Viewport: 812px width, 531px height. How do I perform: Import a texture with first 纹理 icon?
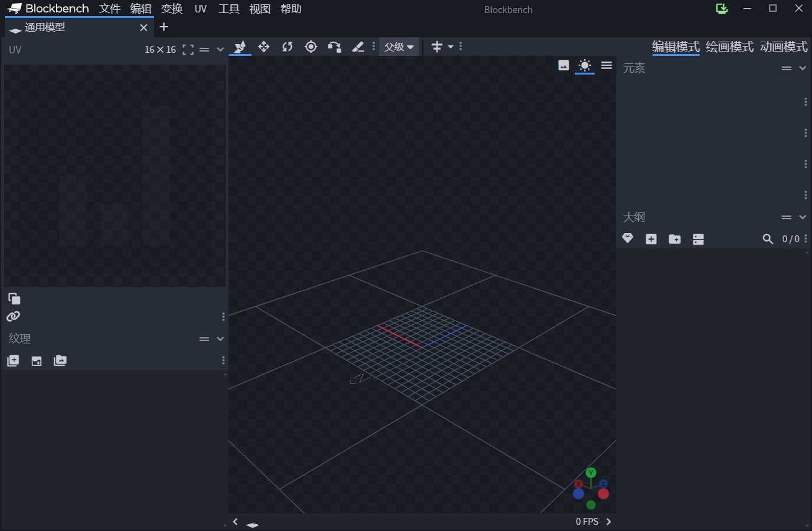pyautogui.click(x=13, y=360)
